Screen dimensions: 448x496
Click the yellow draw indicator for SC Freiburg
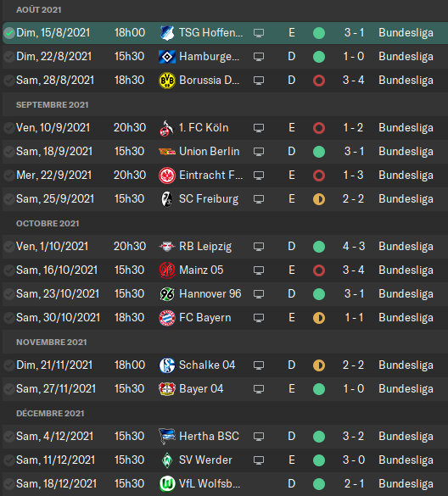point(319,199)
